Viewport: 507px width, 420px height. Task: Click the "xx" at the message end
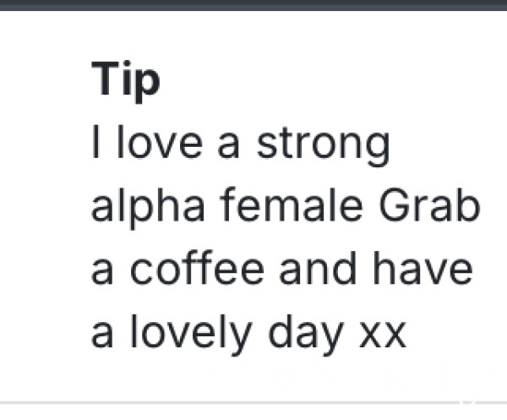click(383, 336)
